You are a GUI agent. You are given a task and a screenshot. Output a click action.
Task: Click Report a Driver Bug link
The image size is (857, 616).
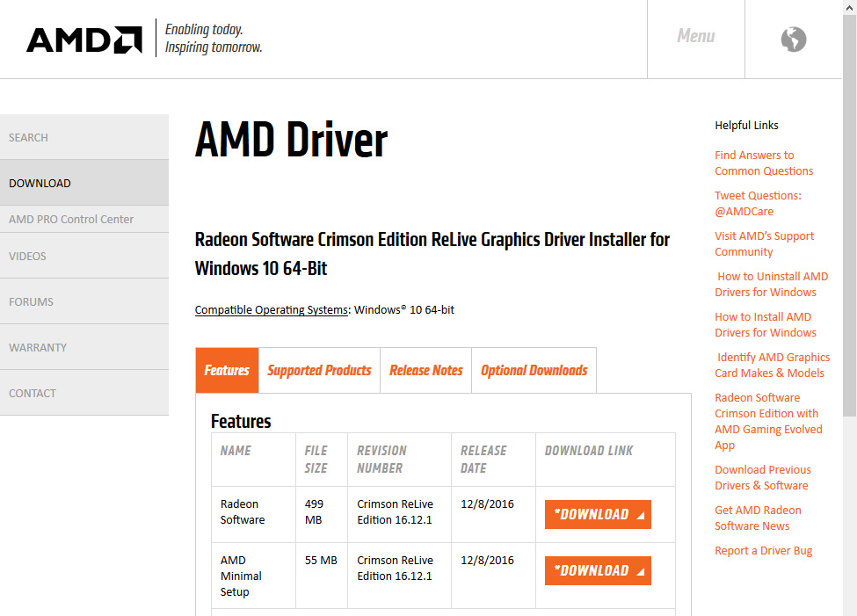(x=763, y=551)
